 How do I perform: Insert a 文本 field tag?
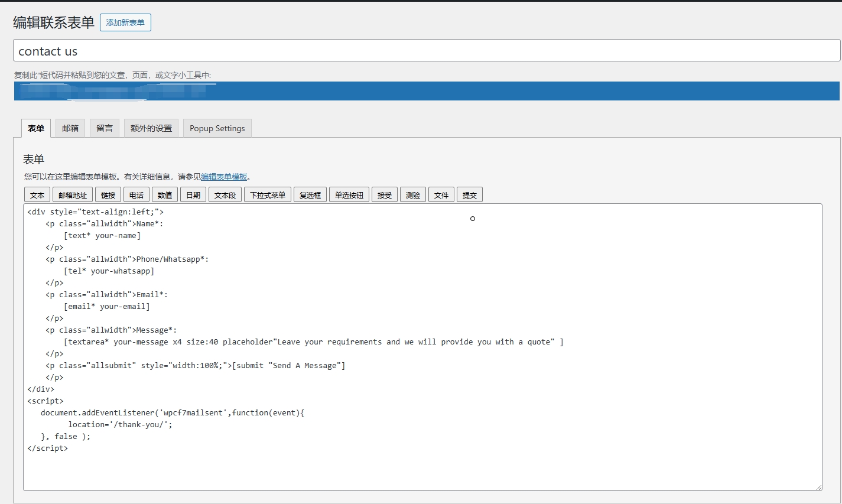[37, 195]
